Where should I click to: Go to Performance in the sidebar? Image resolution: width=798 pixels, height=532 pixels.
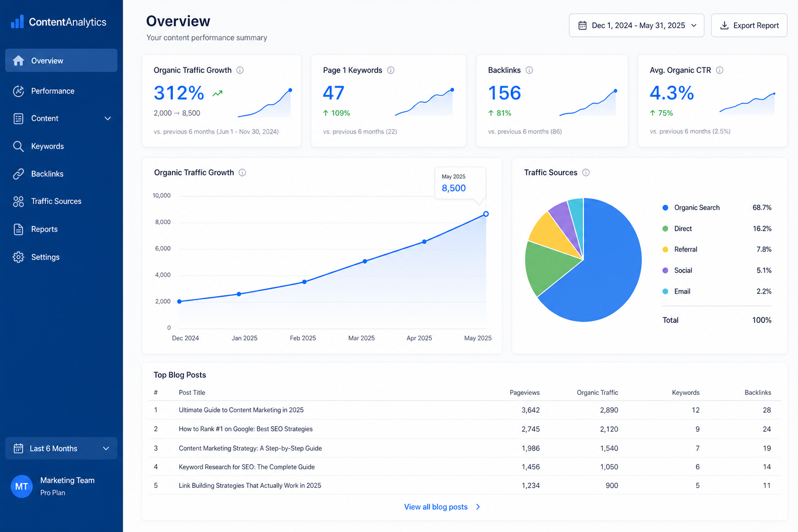point(61,91)
